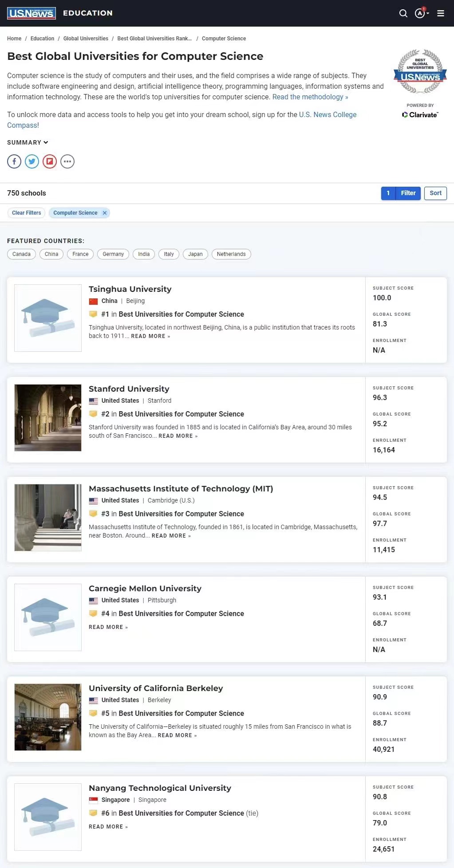
Task: Open #2 in Best Universities ranking link
Action: point(173,414)
